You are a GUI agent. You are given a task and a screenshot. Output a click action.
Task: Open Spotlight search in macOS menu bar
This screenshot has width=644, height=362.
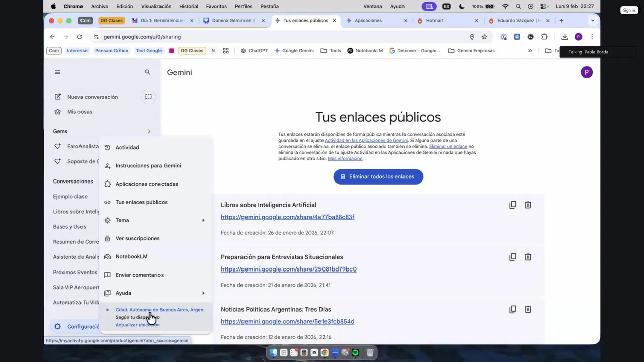[518, 6]
